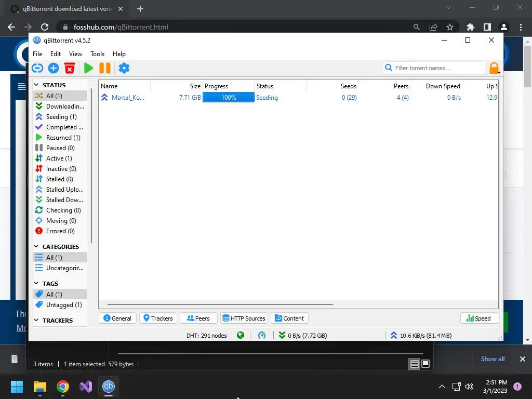Open File Explorer from the taskbar
This screenshot has width=532, height=399.
pyautogui.click(x=39, y=387)
